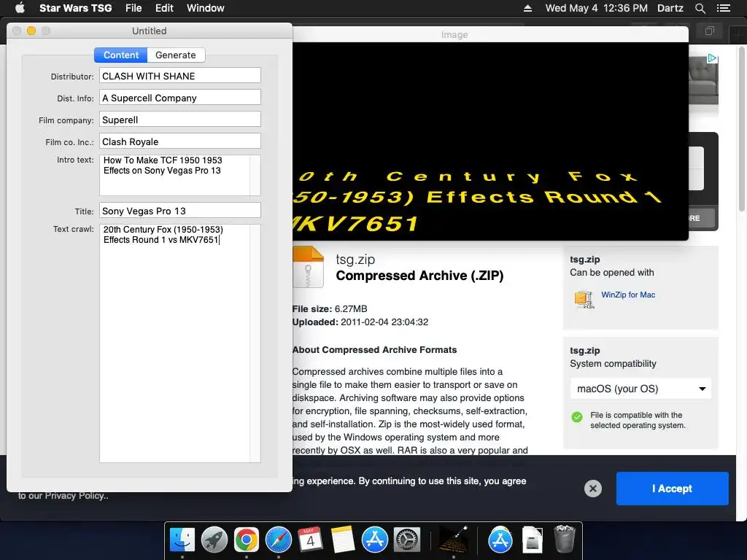Click the webpage vertical scrollbar

742,128
